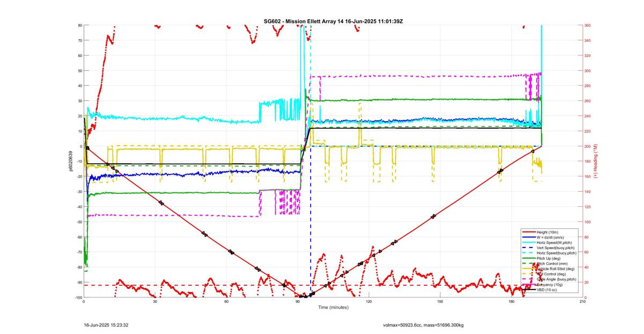Click the 60 tick on the time axis
644x334 pixels.
pos(226,302)
